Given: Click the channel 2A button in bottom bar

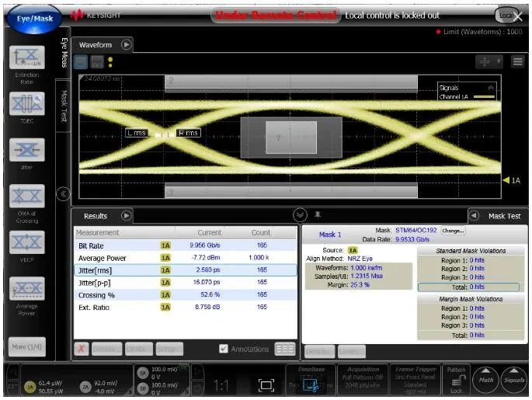Looking at the screenshot, I should (85, 387).
